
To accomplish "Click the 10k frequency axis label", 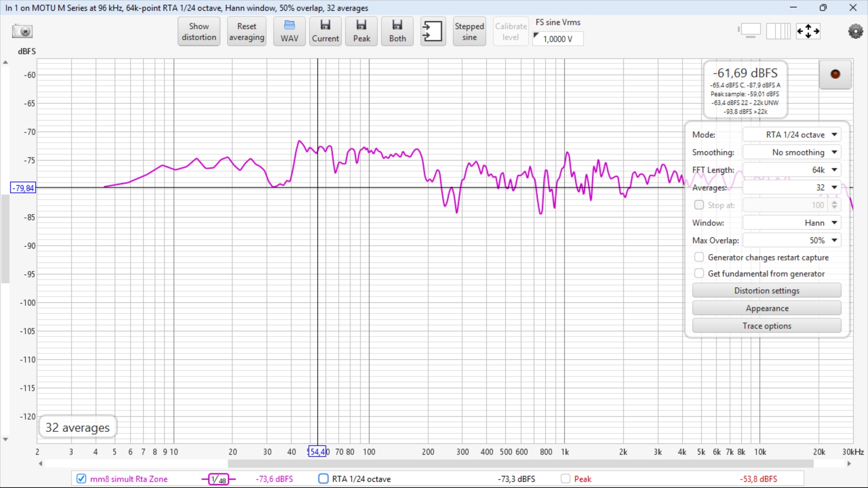I will (760, 452).
